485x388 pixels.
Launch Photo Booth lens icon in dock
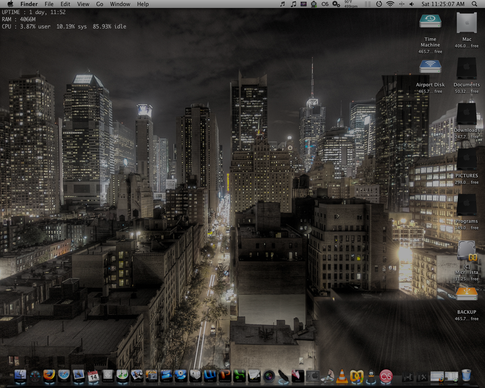(x=269, y=376)
